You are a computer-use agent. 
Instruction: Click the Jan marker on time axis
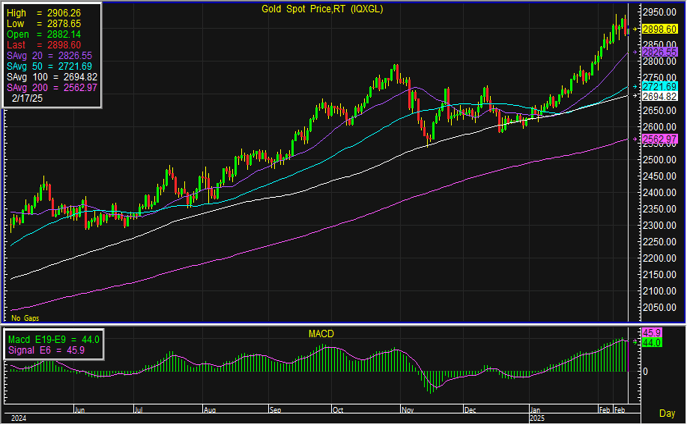click(536, 410)
